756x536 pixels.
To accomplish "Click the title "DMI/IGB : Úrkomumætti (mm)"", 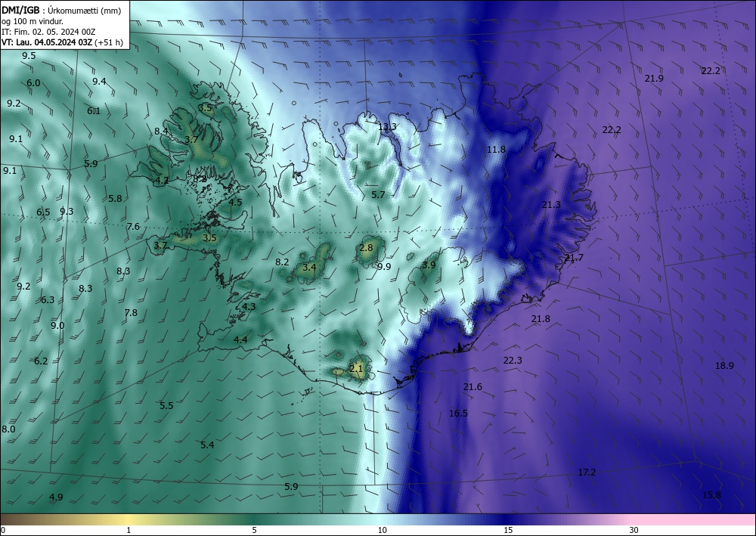I will [x=61, y=10].
